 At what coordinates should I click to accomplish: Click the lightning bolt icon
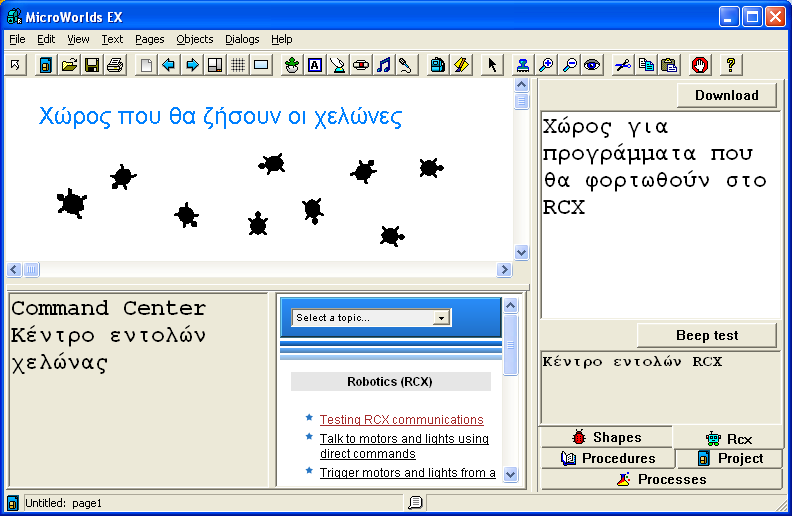pyautogui.click(x=461, y=65)
